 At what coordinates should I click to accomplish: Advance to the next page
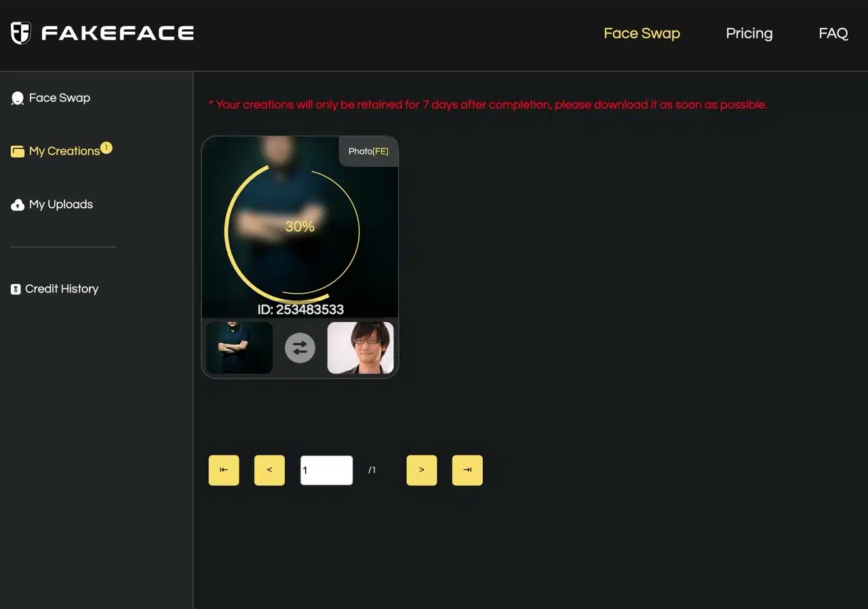421,470
